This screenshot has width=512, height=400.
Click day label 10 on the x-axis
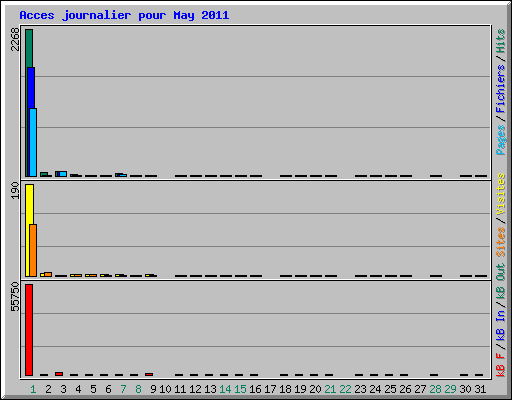coord(165,389)
